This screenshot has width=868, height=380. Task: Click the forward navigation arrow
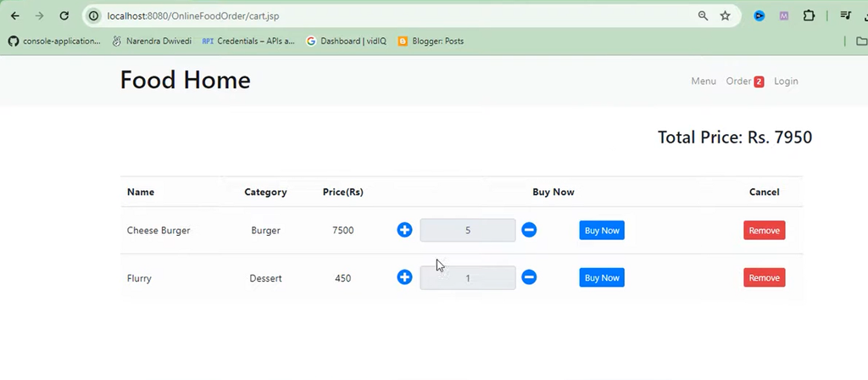tap(39, 16)
